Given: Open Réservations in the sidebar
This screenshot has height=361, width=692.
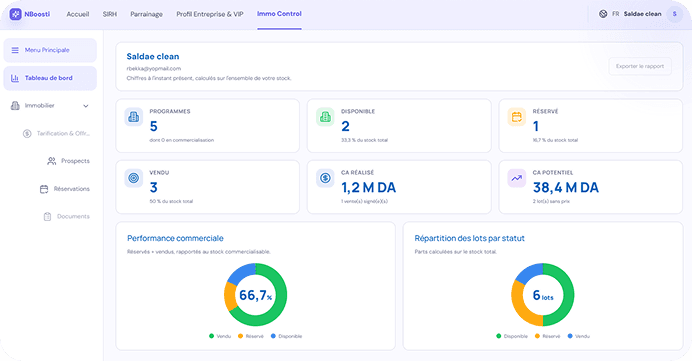Looking at the screenshot, I should tap(71, 189).
